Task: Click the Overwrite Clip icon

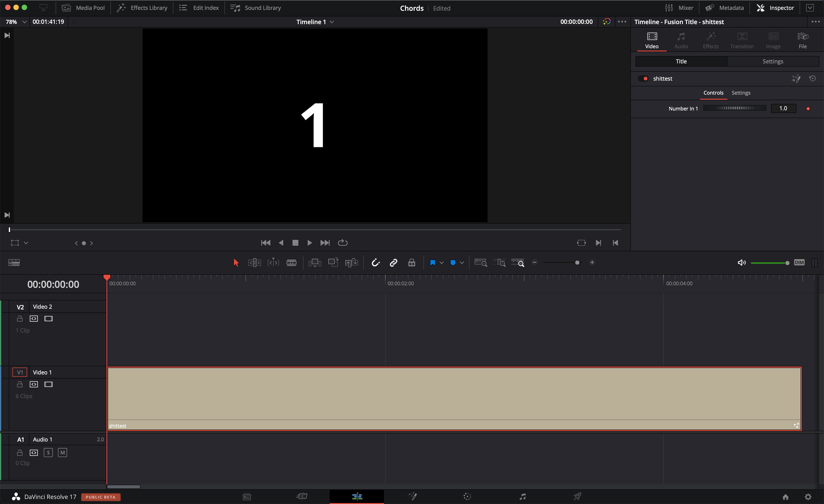Action: [333, 263]
